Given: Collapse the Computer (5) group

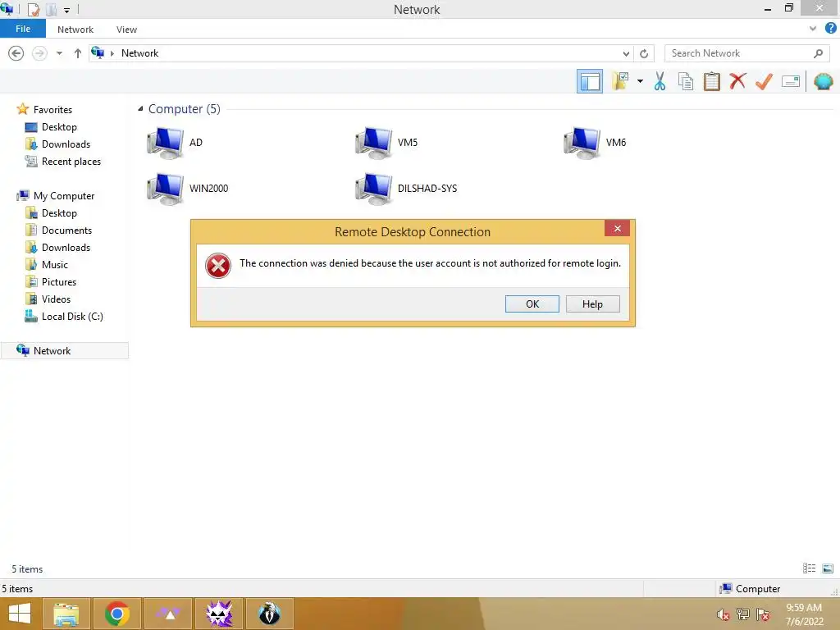Looking at the screenshot, I should click(140, 109).
